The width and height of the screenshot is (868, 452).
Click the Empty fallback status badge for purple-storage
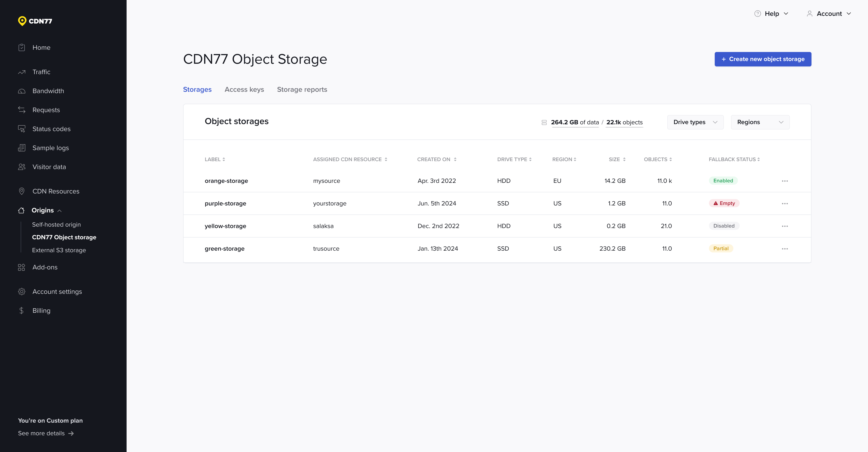(x=724, y=203)
